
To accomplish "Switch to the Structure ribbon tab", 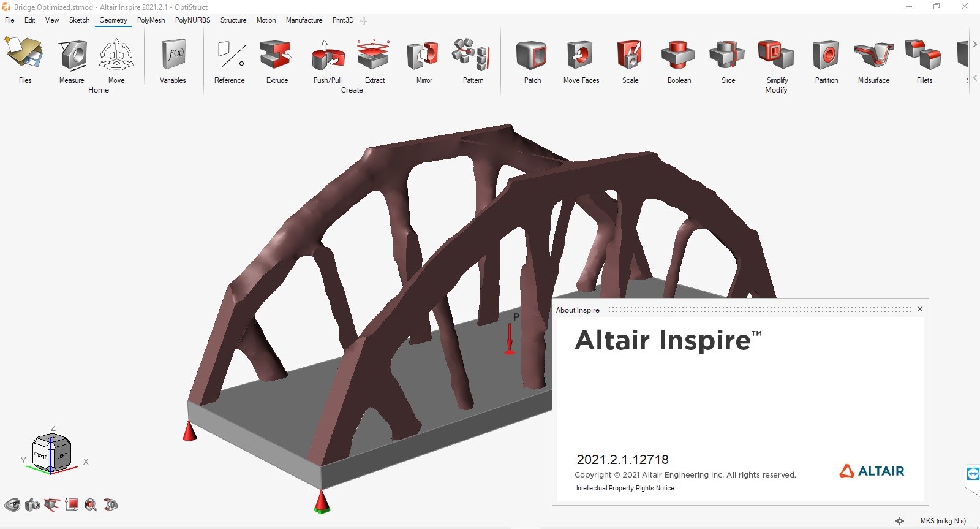I will [233, 20].
